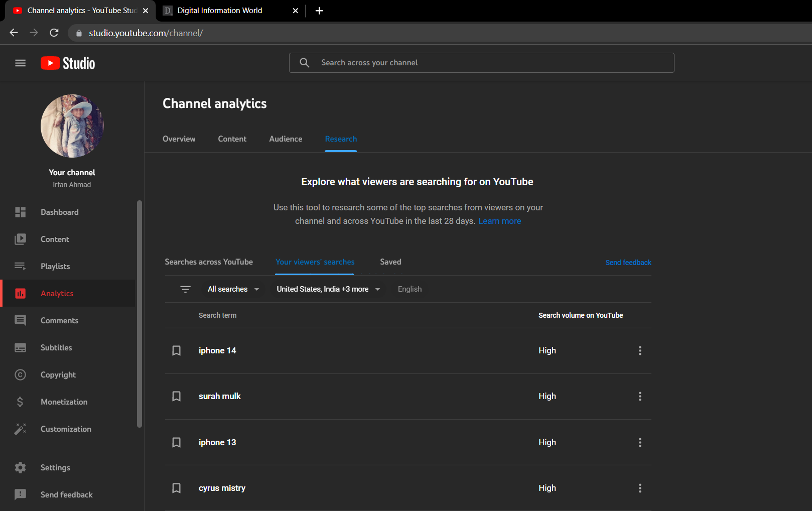Viewport: 812px width, 511px height.
Task: Open the United States, India +3 more dropdown
Action: pos(329,289)
